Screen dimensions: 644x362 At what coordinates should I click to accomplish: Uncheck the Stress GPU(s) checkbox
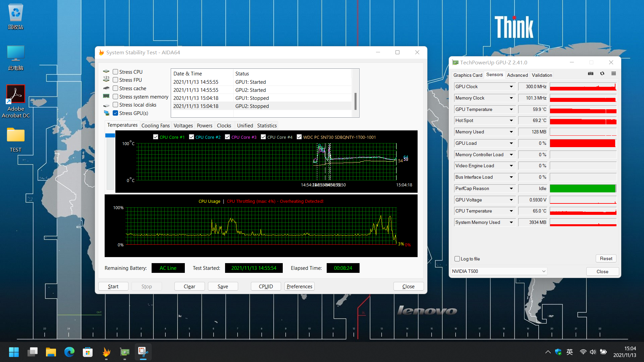click(x=115, y=113)
